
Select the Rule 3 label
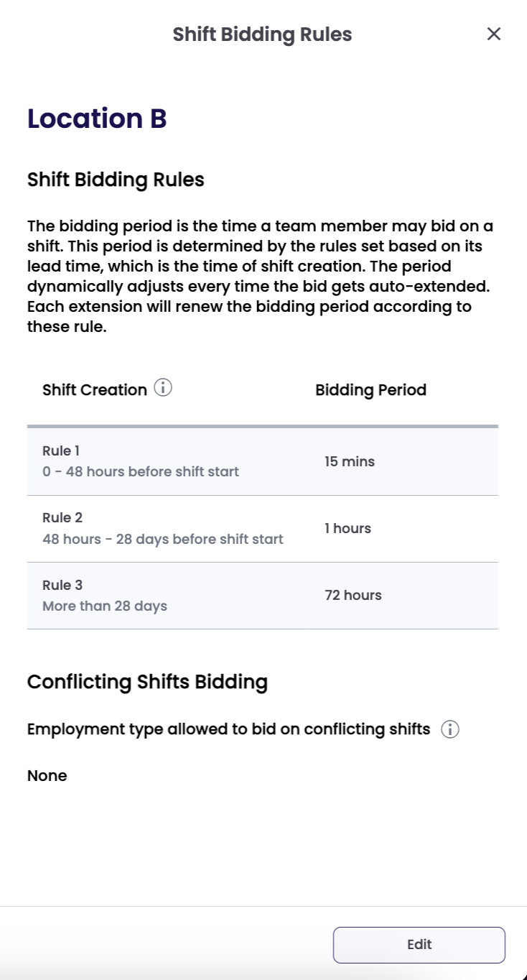pyautogui.click(x=62, y=585)
